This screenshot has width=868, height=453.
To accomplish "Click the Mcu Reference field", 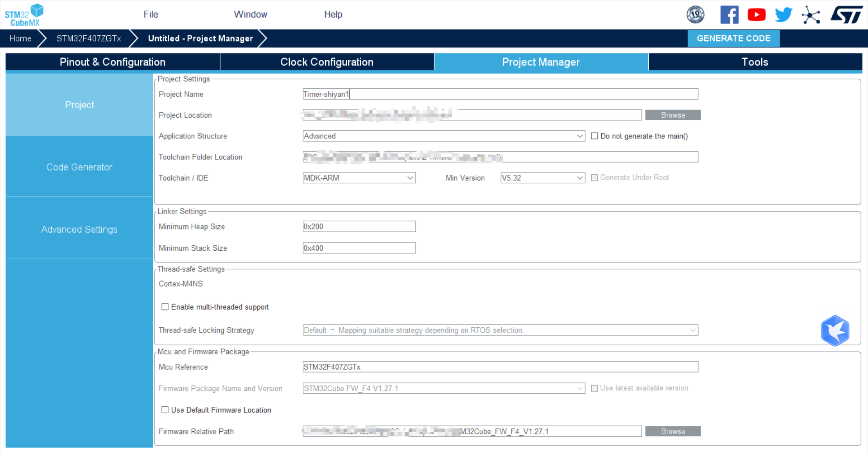I will coord(500,367).
